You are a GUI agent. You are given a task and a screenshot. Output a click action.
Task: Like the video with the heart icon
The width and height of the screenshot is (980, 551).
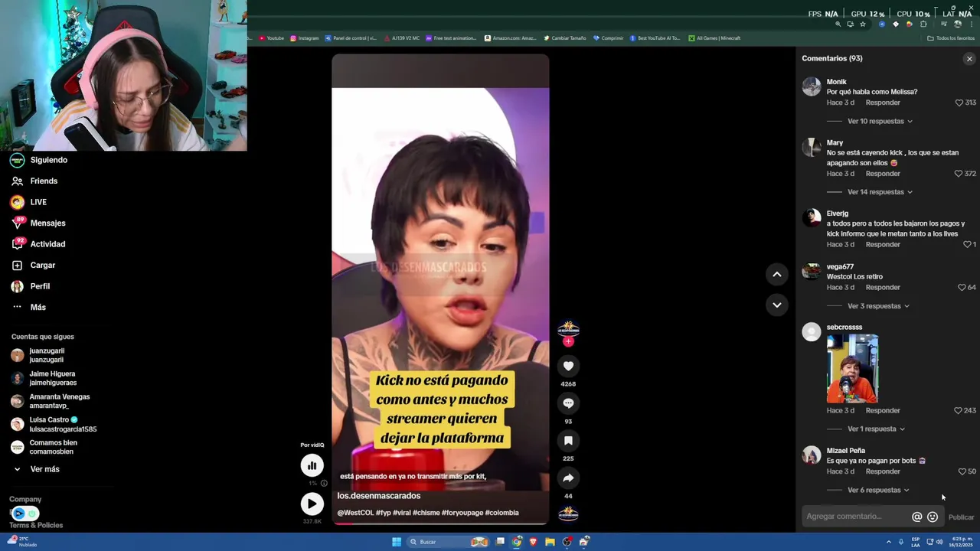(x=568, y=366)
